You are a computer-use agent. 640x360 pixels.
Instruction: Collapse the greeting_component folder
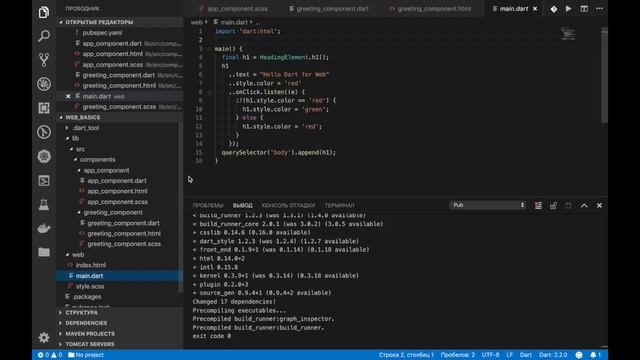113,212
